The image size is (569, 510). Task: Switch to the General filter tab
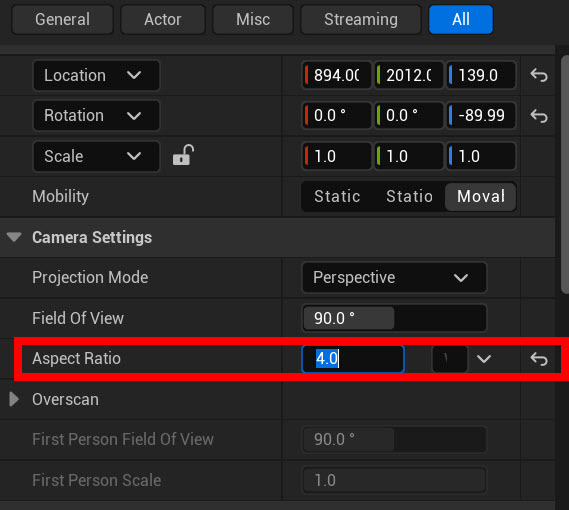pos(62,19)
